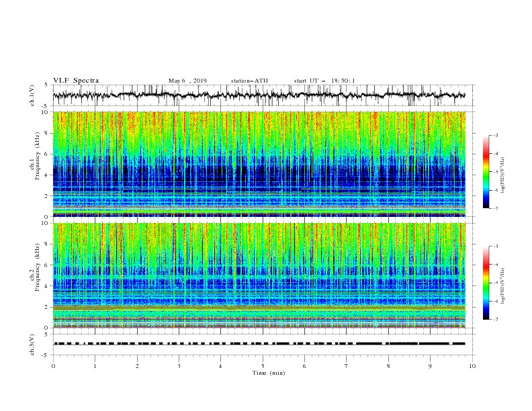The image size is (532, 411).
Task: Click the ch.1 colorbar "log(PSD)(V²/Hz)" label
Action: point(502,175)
